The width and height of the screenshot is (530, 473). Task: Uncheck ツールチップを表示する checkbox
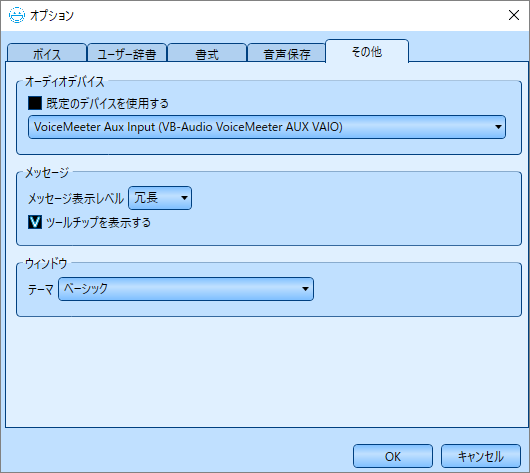[35, 222]
